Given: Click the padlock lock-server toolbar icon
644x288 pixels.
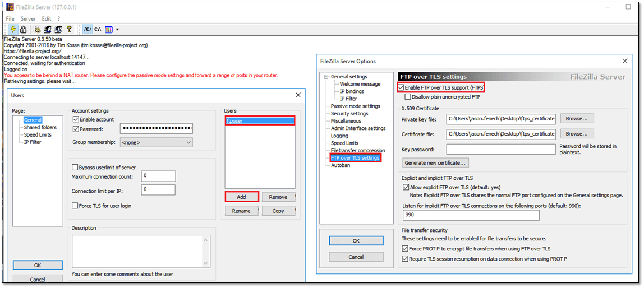Looking at the screenshot, I should point(24,30).
